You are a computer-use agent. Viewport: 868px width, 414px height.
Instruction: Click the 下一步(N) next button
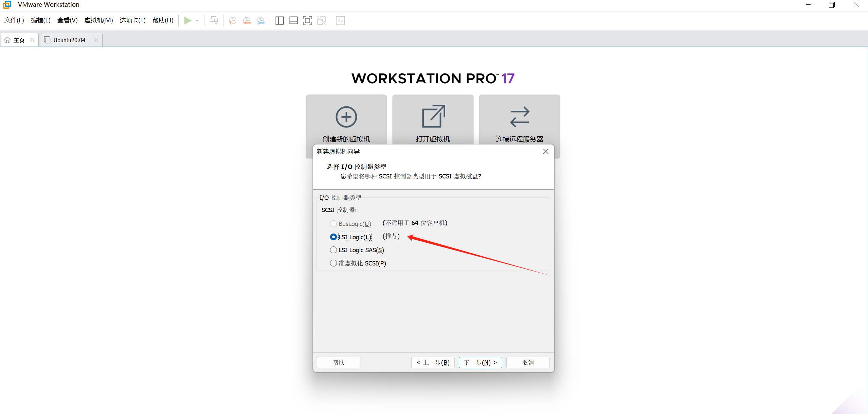click(481, 362)
